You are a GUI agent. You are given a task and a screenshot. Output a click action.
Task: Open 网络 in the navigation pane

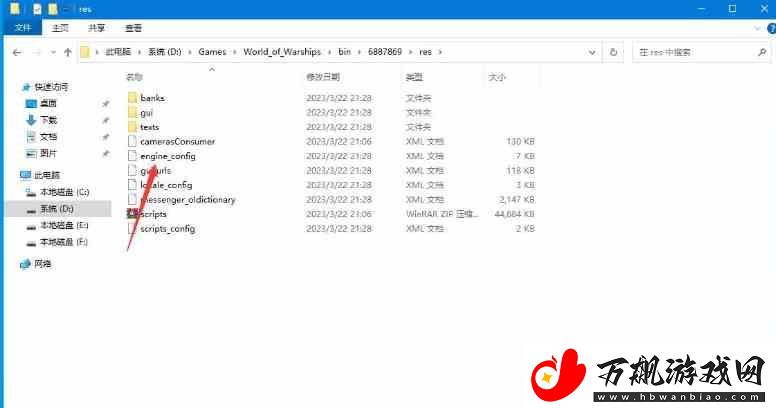pyautogui.click(x=43, y=264)
